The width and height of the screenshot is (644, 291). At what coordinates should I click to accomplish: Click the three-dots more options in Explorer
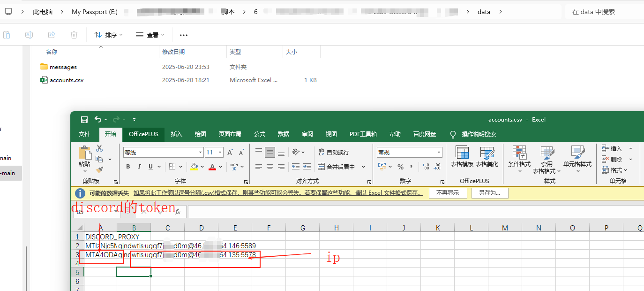184,35
